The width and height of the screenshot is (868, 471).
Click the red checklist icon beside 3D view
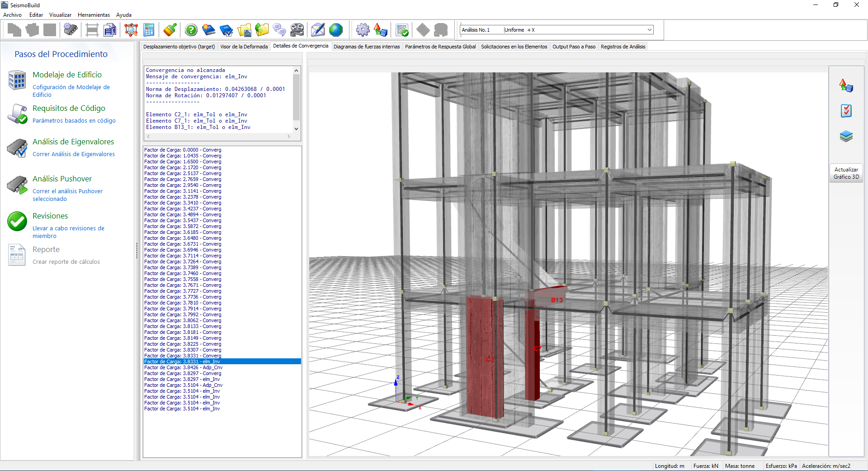pos(846,111)
